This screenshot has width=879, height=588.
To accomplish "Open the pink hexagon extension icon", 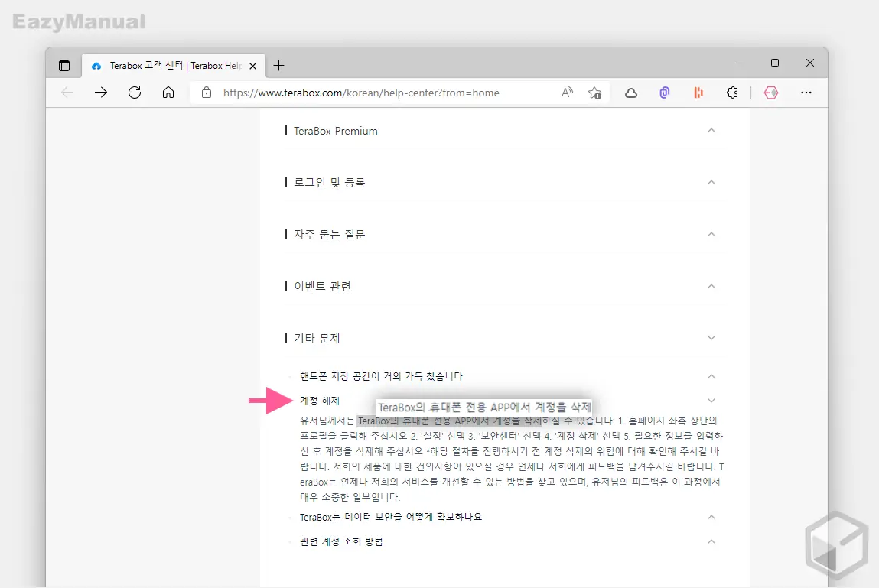I will coord(771,93).
